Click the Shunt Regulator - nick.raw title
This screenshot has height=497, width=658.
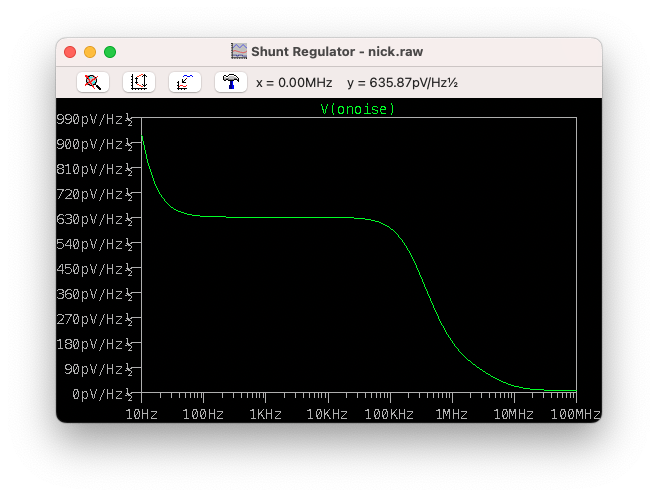click(337, 52)
